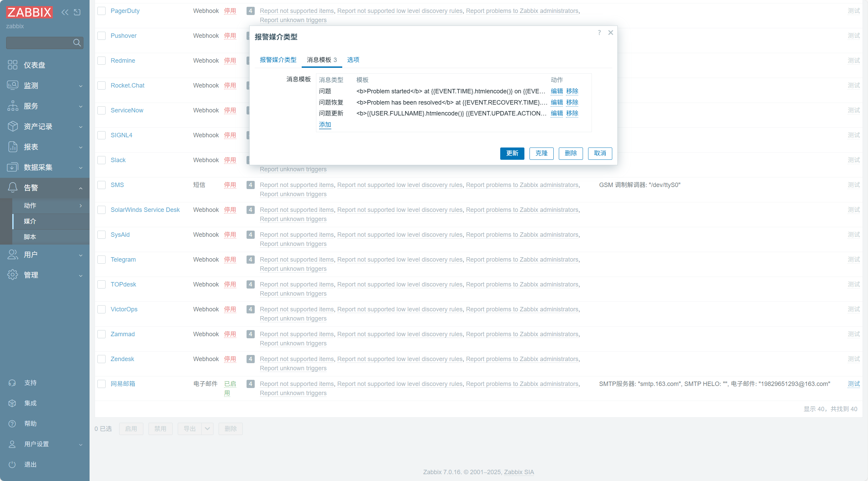This screenshot has height=481, width=868.
Task: Click the dialog help question mark
Action: point(599,33)
